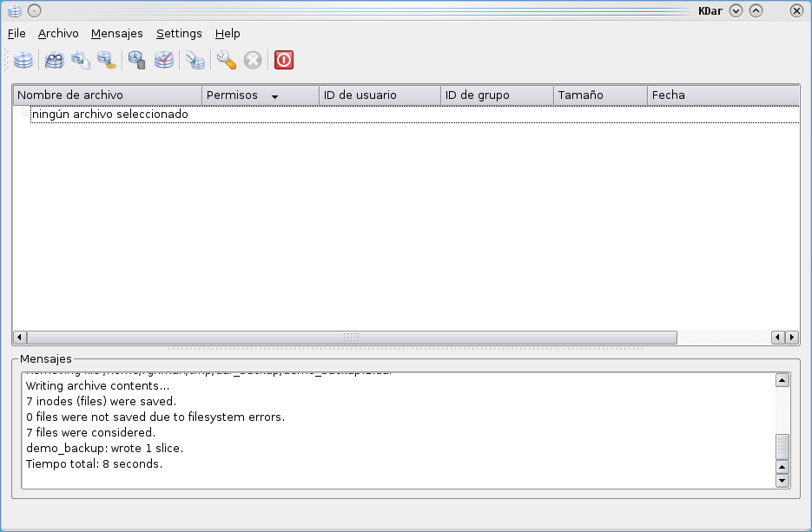Click the archive icon with glasses
812x532 pixels.
(55, 60)
